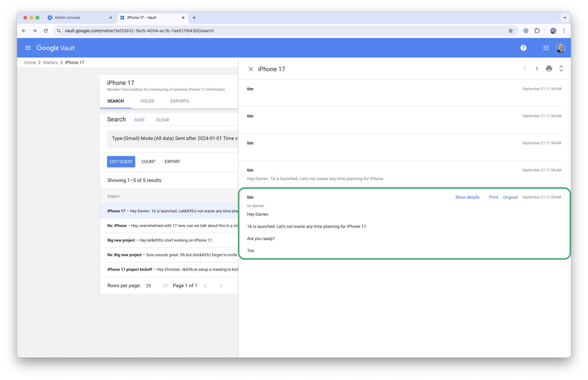This screenshot has height=380, width=588.
Task: Open the Google apps grid launcher
Action: (546, 48)
